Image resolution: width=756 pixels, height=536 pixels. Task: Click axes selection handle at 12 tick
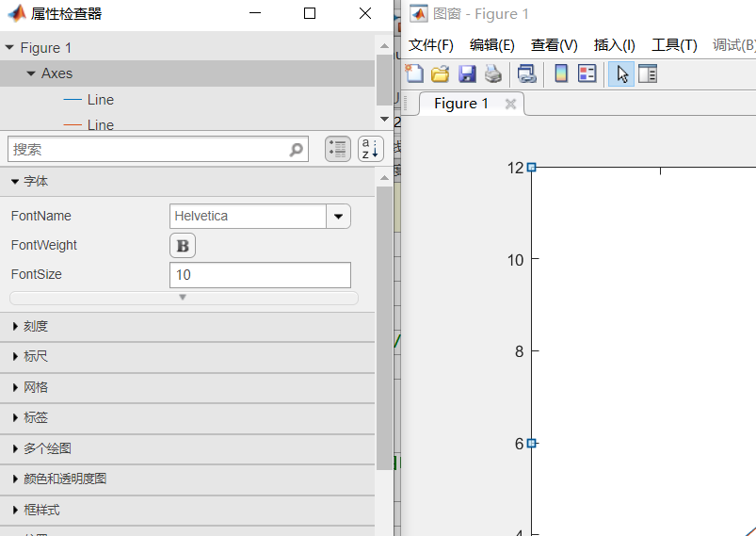531,168
